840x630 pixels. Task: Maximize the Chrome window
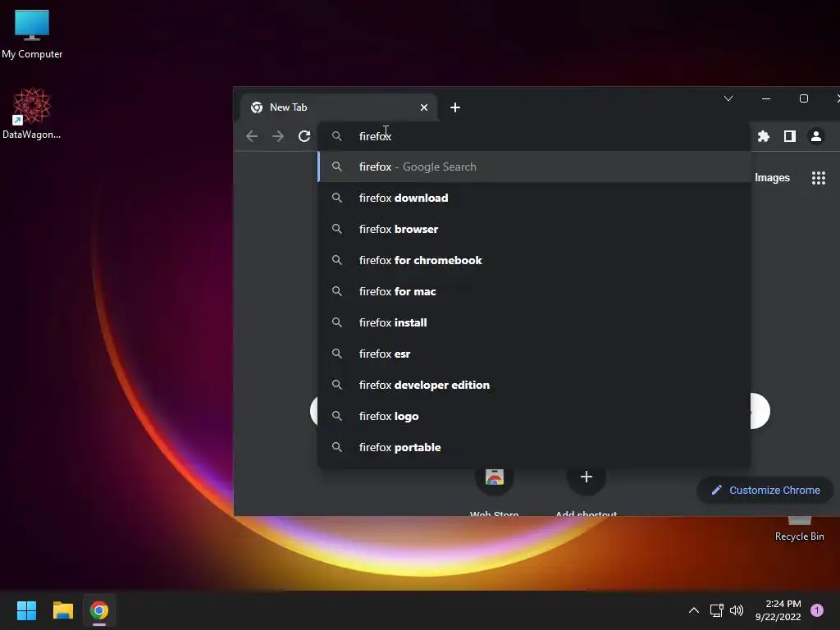pyautogui.click(x=804, y=98)
